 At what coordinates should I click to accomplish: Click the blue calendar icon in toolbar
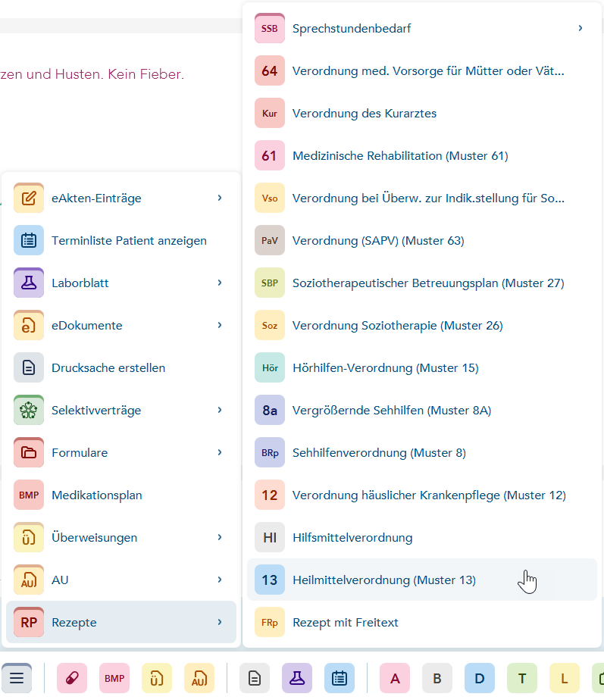[x=340, y=678]
